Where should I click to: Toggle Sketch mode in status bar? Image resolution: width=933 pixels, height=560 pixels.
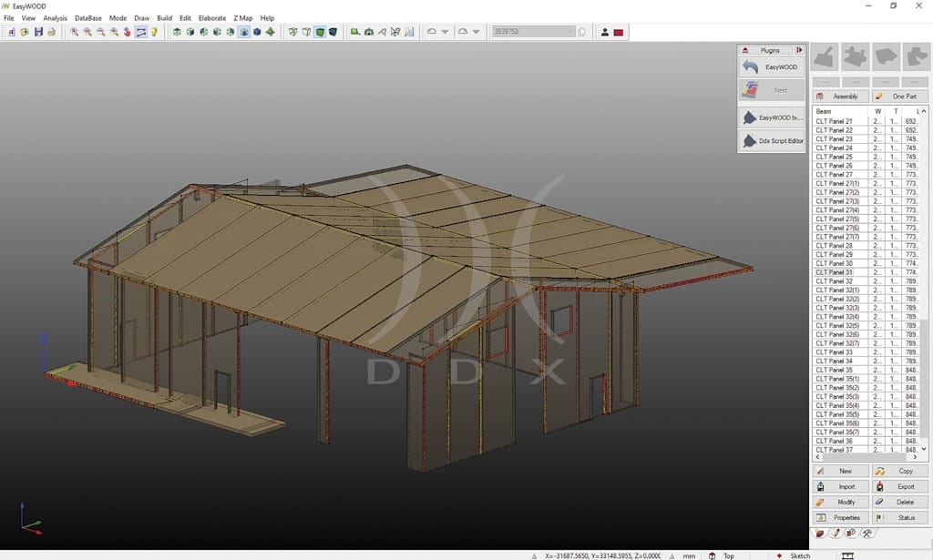pos(799,555)
